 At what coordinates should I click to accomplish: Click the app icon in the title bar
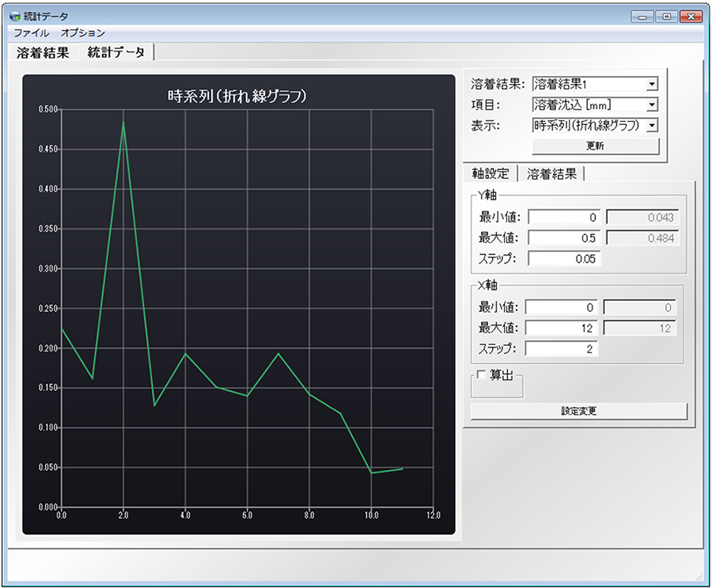(x=15, y=17)
